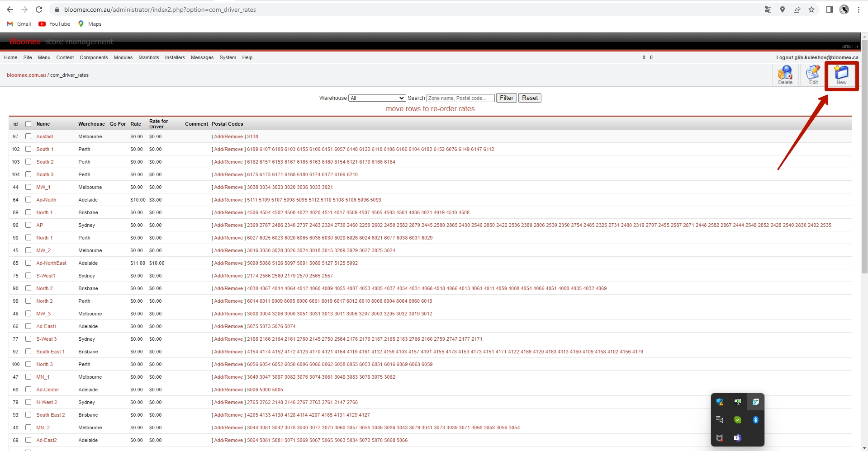The height and width of the screenshot is (451, 868).
Task: Click the New driver rate icon
Action: (x=841, y=75)
